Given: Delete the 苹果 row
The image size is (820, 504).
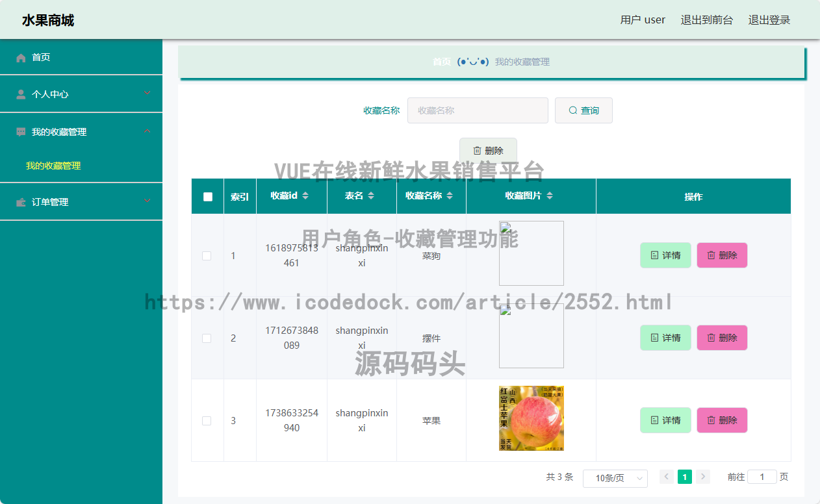Looking at the screenshot, I should 722,420.
